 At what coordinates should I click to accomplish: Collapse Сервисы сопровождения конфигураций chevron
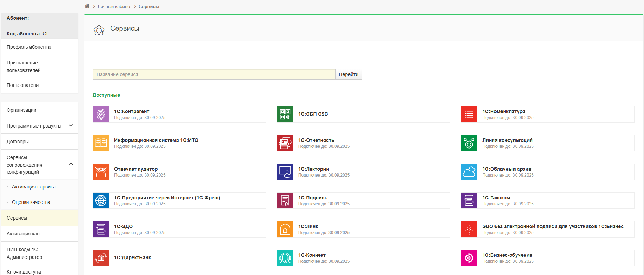point(71,164)
